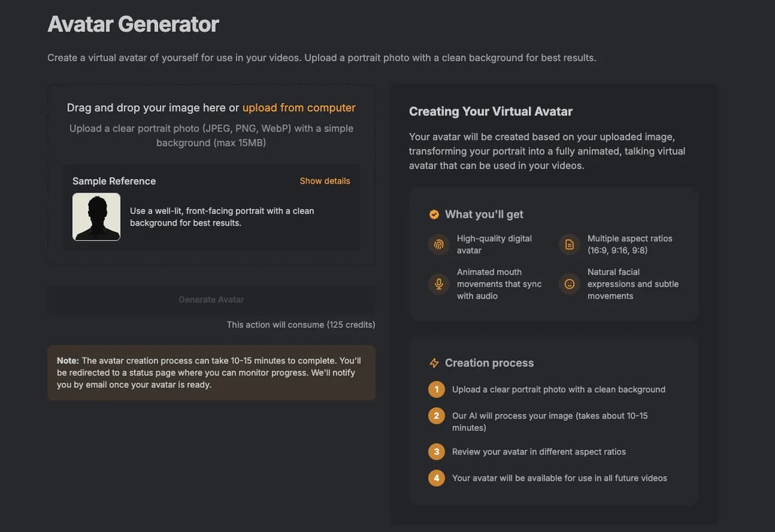775x532 pixels.
Task: Click the step 2 number badge
Action: coord(436,416)
